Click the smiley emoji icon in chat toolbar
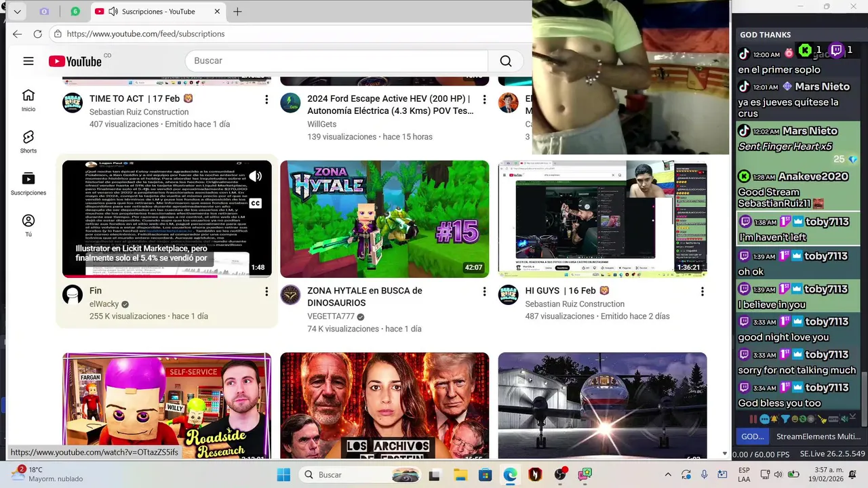The width and height of the screenshot is (868, 488). (795, 419)
